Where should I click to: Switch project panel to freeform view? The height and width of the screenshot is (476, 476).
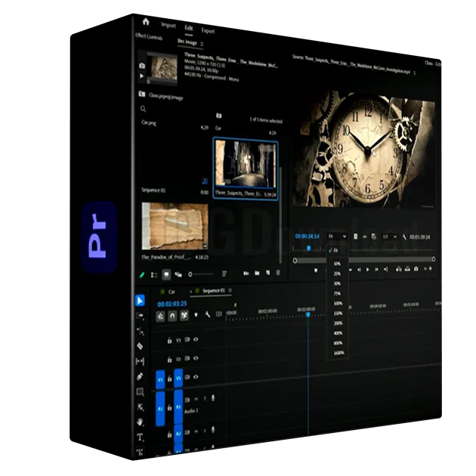[x=178, y=275]
